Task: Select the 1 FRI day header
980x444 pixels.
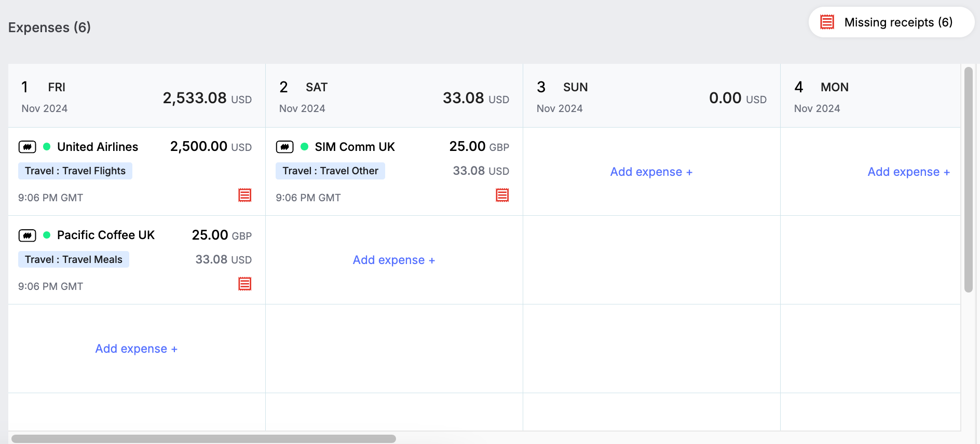Action: [137, 96]
